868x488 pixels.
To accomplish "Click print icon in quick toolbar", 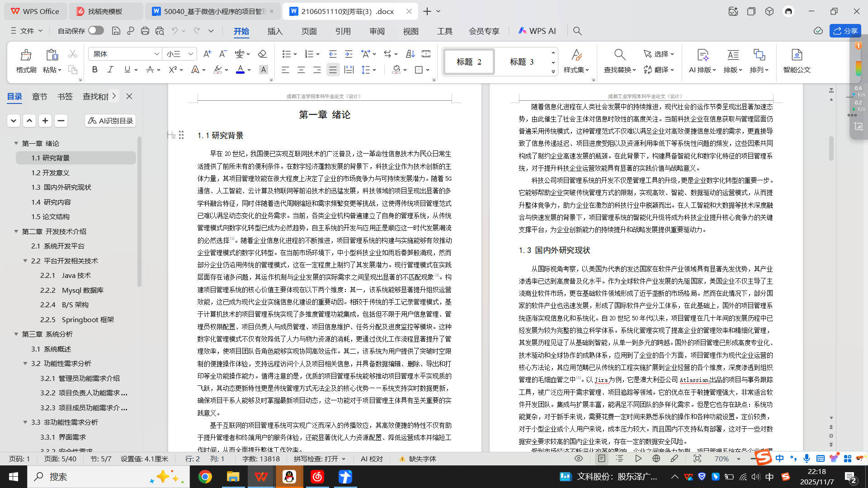I will 145,31.
